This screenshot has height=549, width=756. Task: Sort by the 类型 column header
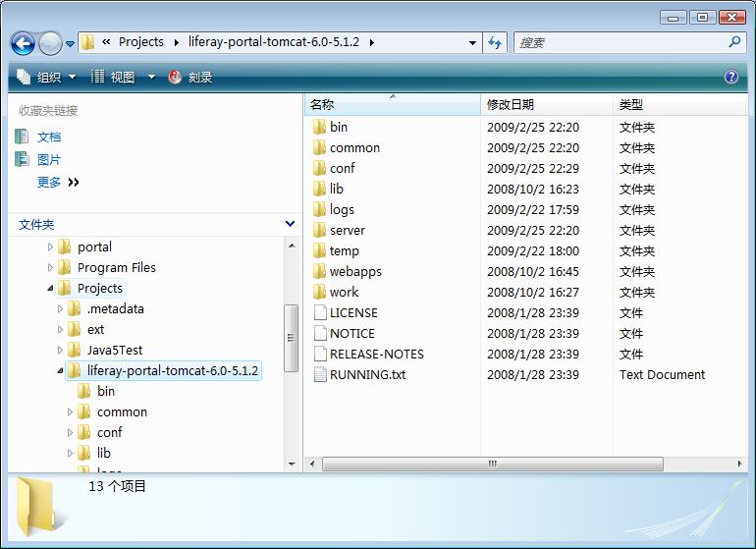point(679,105)
